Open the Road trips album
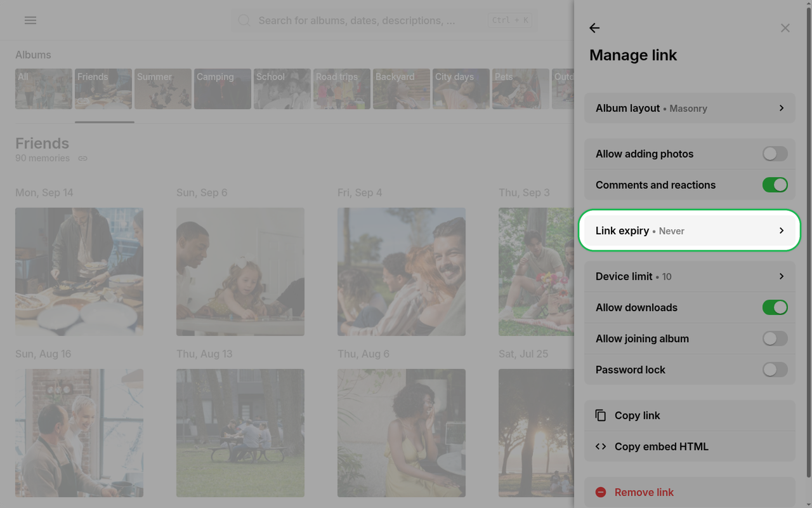812x508 pixels. [x=342, y=89]
